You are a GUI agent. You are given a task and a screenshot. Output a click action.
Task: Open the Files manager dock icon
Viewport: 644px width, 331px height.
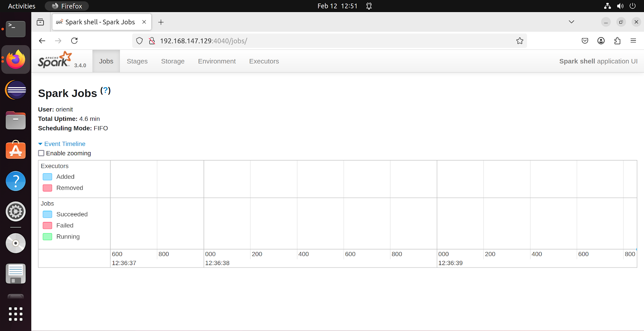pyautogui.click(x=16, y=120)
